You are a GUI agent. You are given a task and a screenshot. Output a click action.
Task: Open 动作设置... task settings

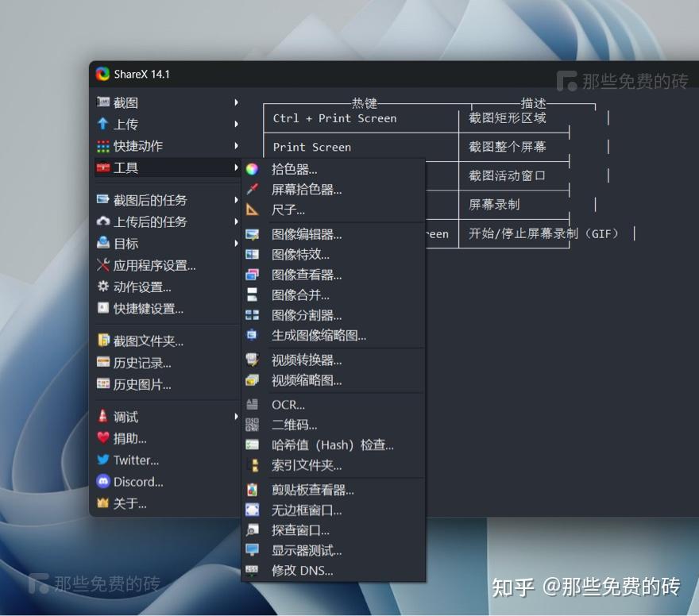[167, 287]
